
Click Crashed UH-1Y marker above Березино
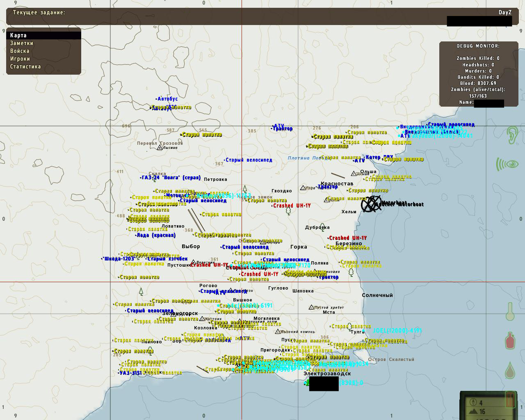pyautogui.click(x=347, y=238)
